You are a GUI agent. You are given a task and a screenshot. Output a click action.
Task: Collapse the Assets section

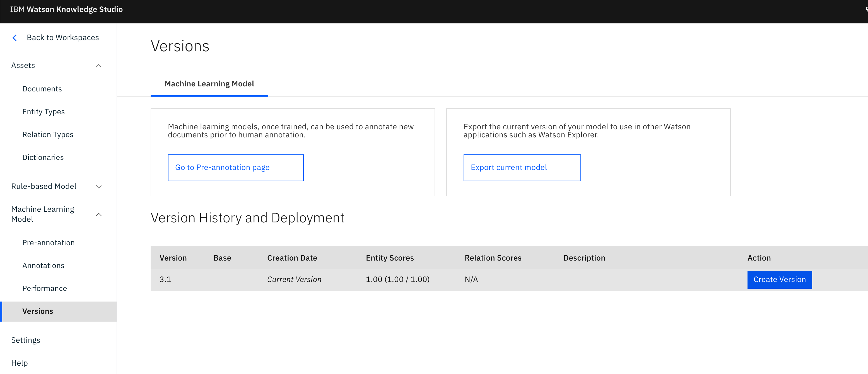98,65
